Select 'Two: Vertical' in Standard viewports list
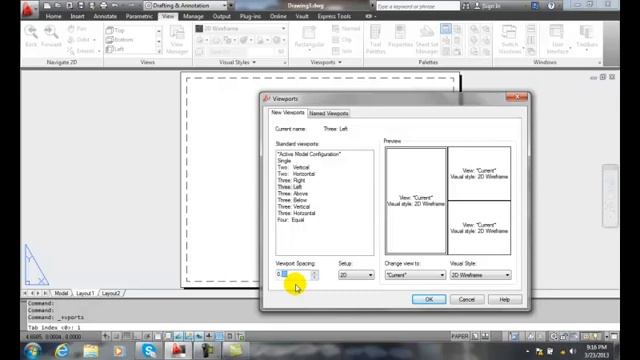The width and height of the screenshot is (640, 360). tap(293, 167)
